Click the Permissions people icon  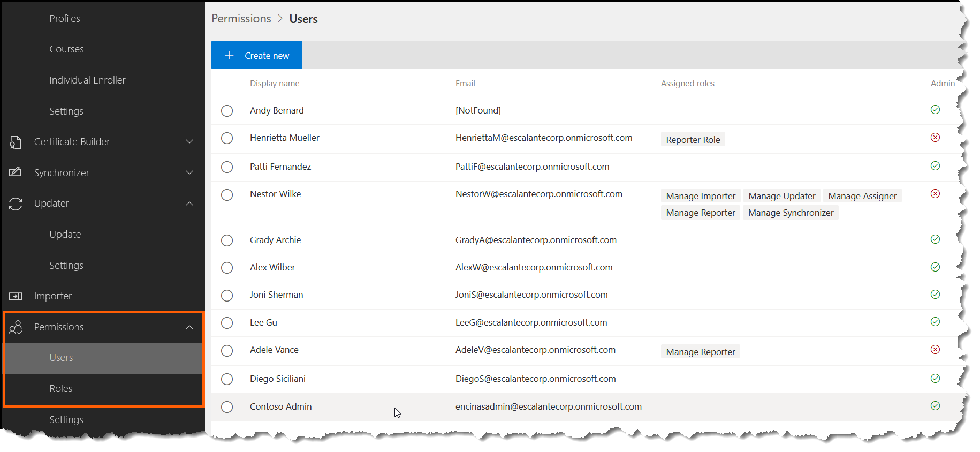[x=16, y=327]
